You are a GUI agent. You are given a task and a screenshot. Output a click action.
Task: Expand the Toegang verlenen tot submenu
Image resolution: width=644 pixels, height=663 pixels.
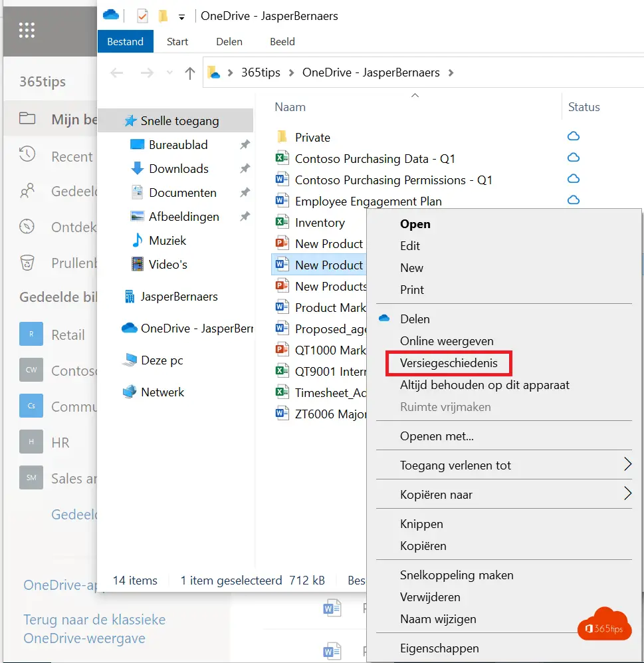[504, 465]
